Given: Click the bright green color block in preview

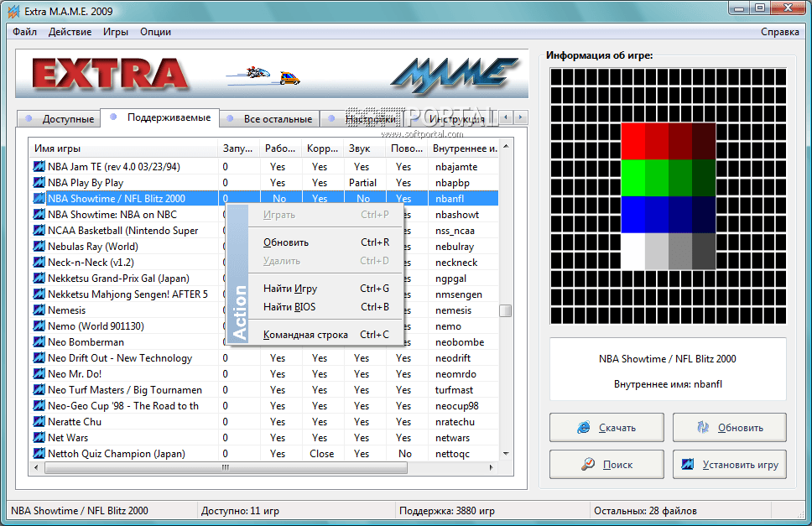Looking at the screenshot, I should pyautogui.click(x=632, y=178).
